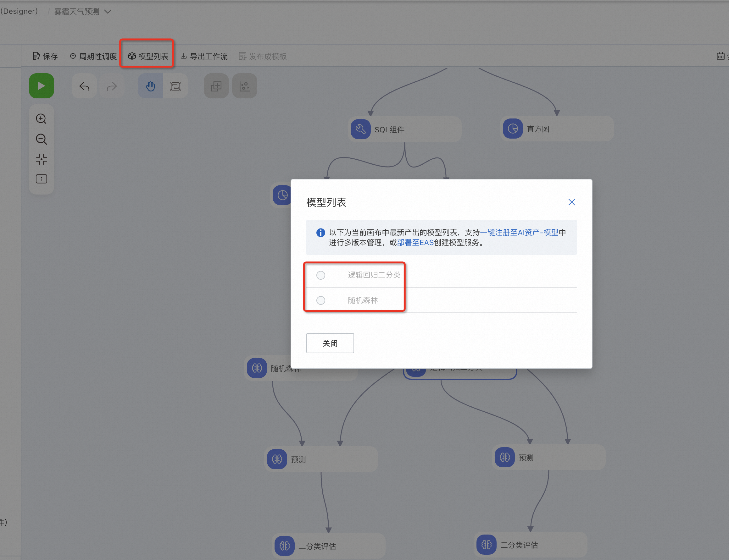This screenshot has height=560, width=729.
Task: Open the 一键注册至AI资产-模型 link
Action: [519, 232]
